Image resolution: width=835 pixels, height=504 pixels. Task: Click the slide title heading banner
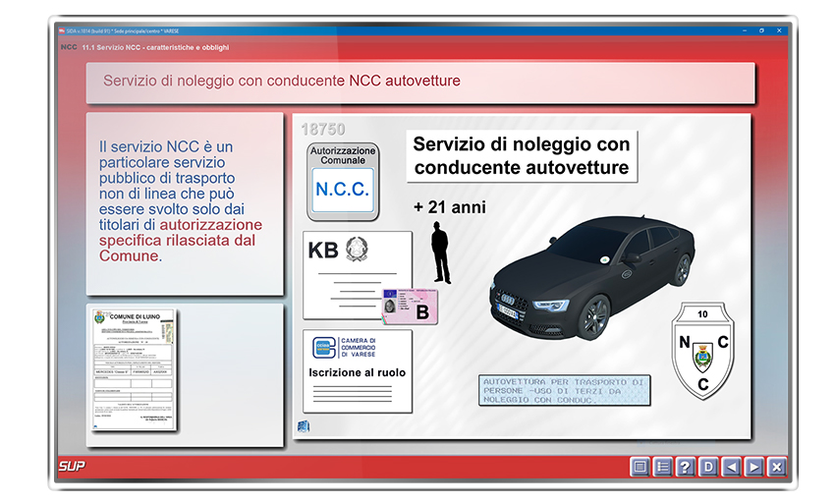click(420, 82)
